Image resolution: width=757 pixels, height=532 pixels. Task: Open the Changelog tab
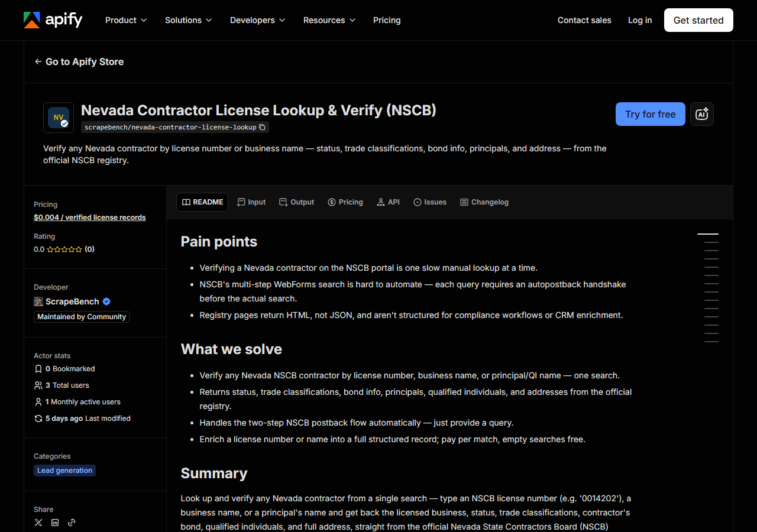tap(484, 202)
